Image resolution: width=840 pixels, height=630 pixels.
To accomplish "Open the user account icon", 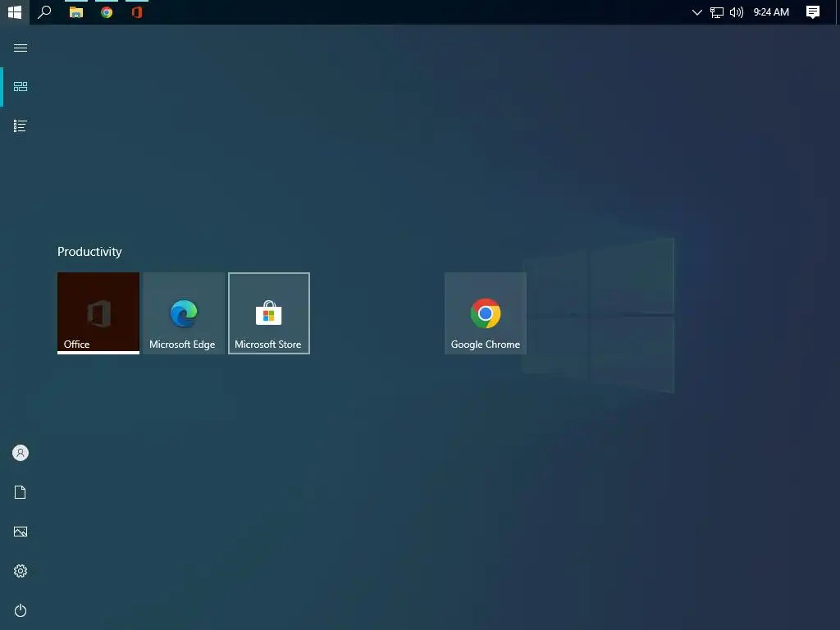I will (x=21, y=453).
